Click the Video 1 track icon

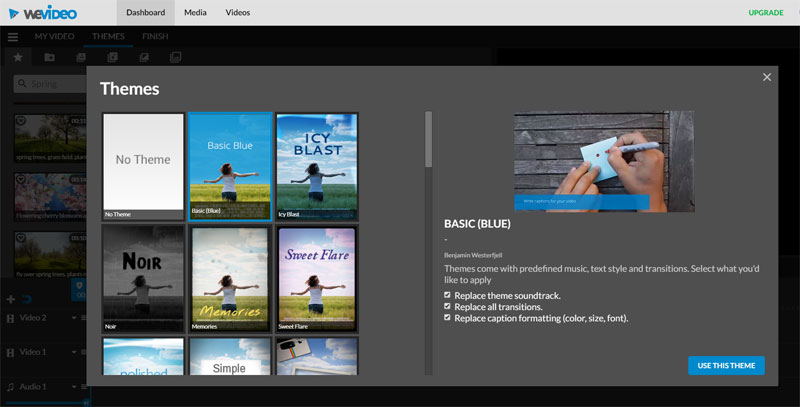pos(10,352)
